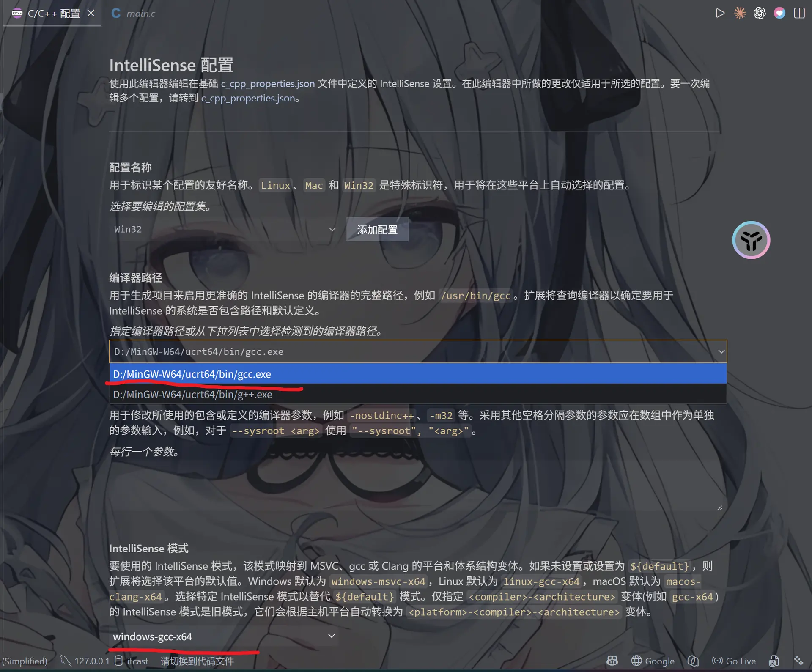This screenshot has height=672, width=812.
Task: Click the IntelliSense 配置 heading
Action: point(171,65)
